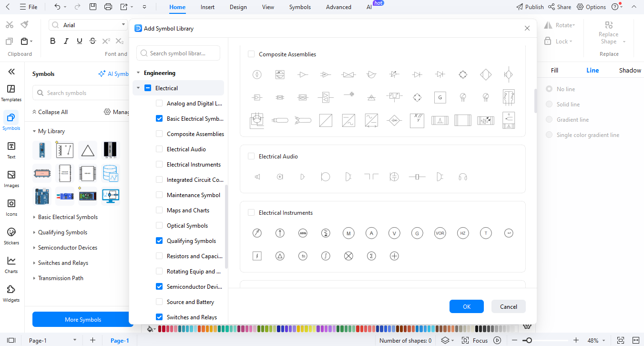Check the Analog and Digital Logic library

pos(160,104)
